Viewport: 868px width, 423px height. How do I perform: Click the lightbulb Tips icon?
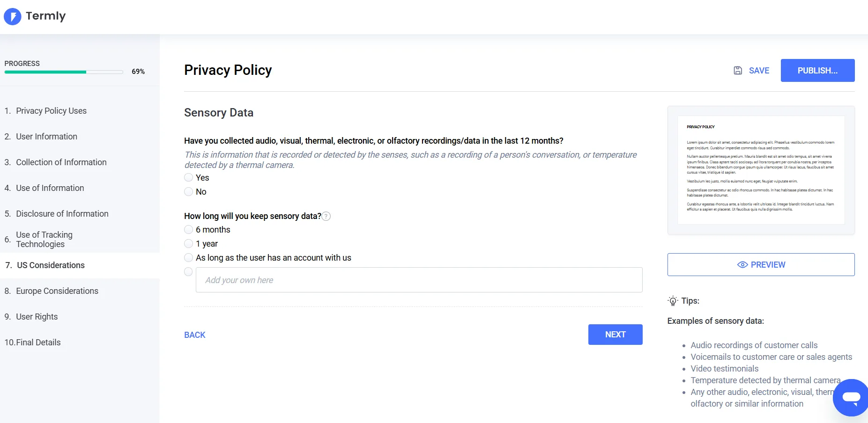point(673,301)
